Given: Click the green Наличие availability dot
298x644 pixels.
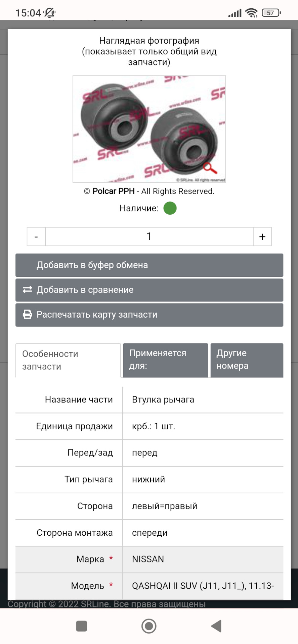Looking at the screenshot, I should [170, 208].
